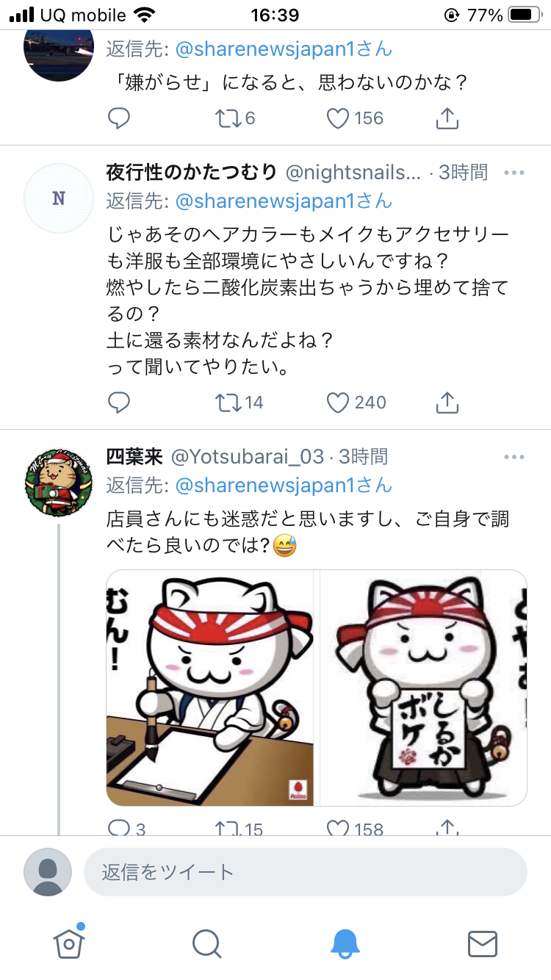Go to Home tab in bottom bar

point(69,942)
